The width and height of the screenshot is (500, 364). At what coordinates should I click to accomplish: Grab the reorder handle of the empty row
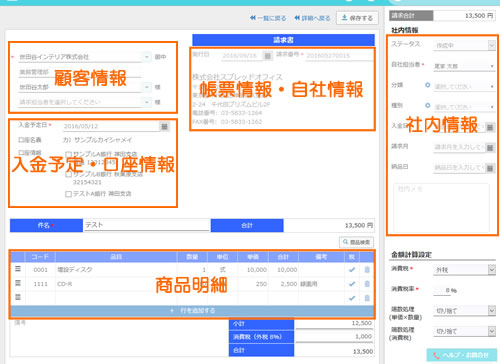[x=18, y=297]
